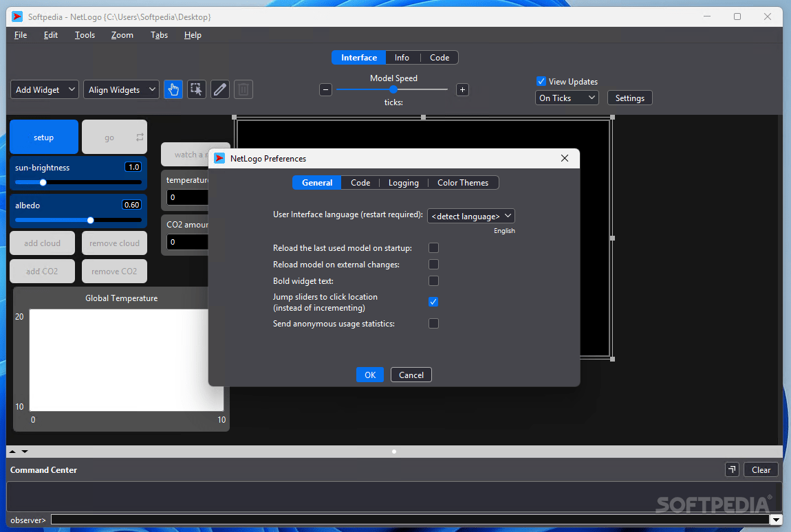
Task: Open the On Ticks update mode dropdown
Action: coord(567,98)
